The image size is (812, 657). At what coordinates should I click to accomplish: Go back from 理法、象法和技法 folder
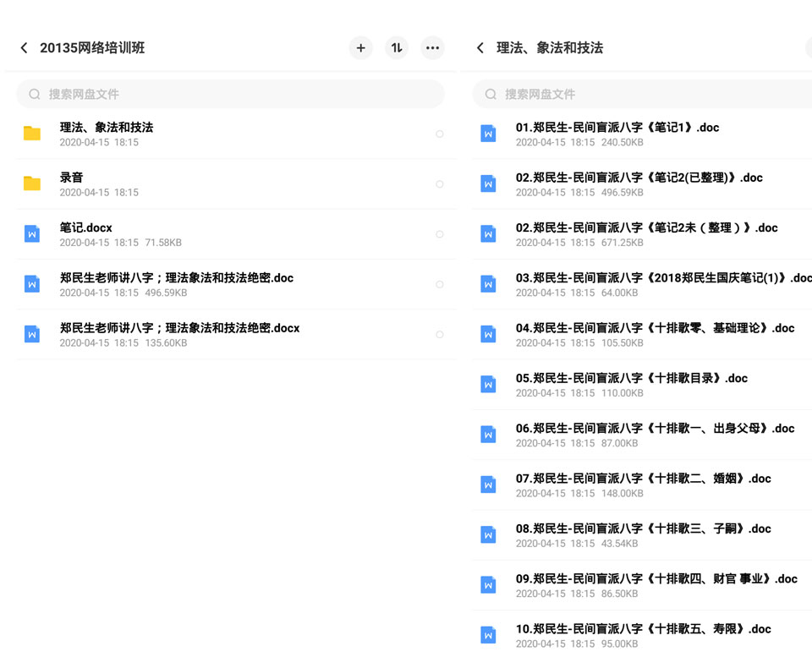480,48
